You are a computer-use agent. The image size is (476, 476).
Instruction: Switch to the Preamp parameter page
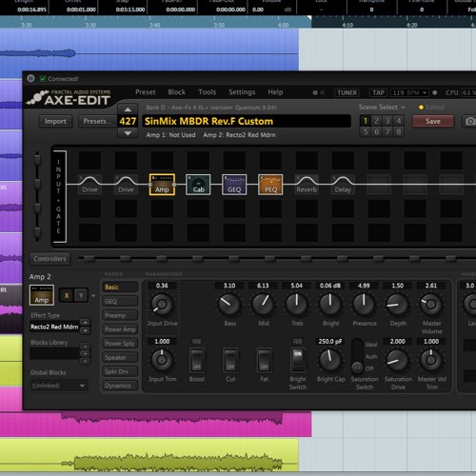click(x=120, y=315)
